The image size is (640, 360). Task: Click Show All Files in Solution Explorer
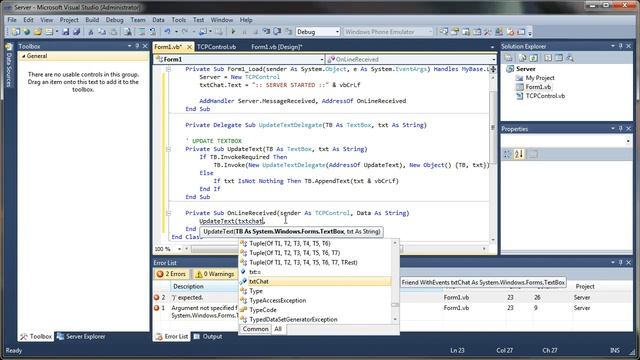pyautogui.click(x=522, y=58)
